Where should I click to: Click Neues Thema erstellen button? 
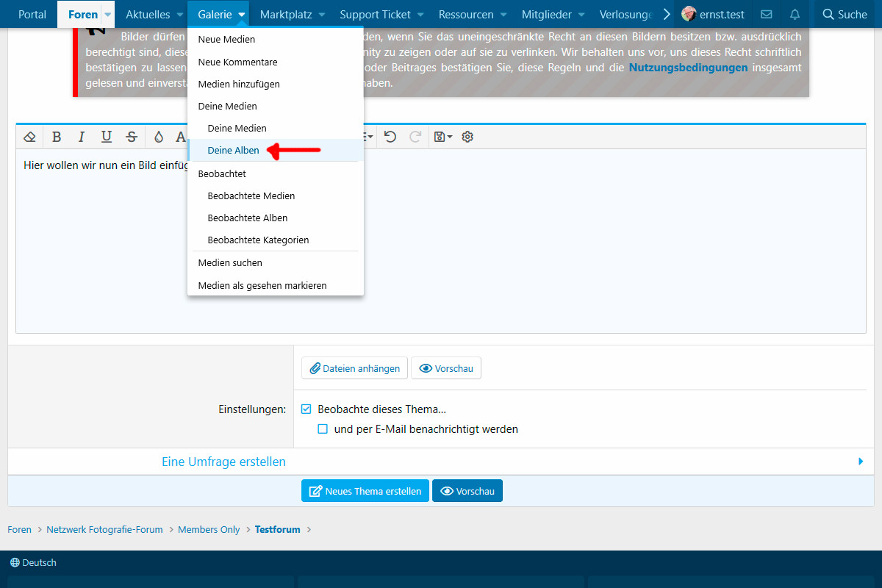tap(365, 491)
